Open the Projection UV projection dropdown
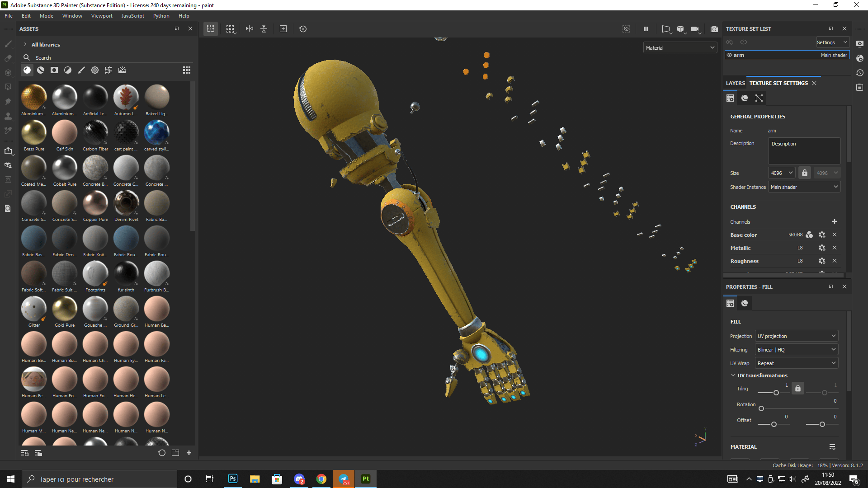Viewport: 868px width, 488px height. (x=797, y=336)
